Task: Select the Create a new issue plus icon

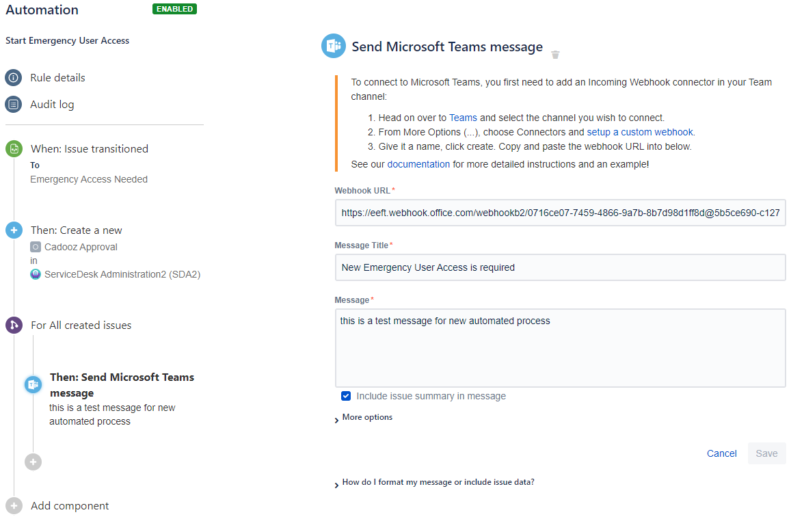Action: pos(14,230)
